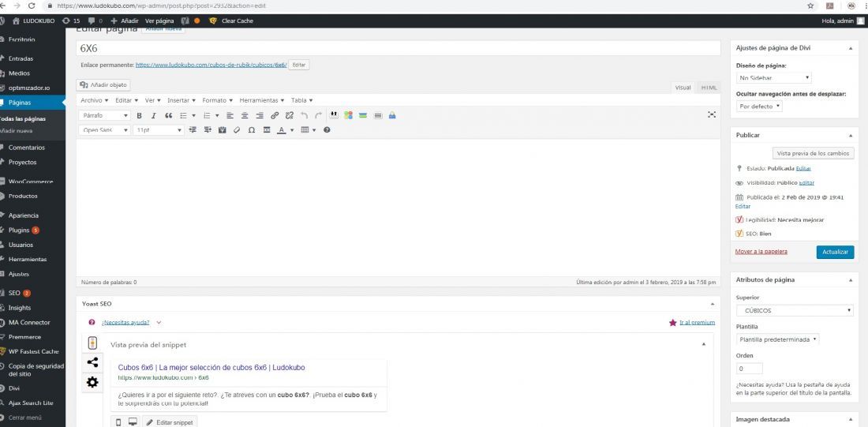Edit permalink with the Editar button
The width and height of the screenshot is (868, 427).
[299, 65]
